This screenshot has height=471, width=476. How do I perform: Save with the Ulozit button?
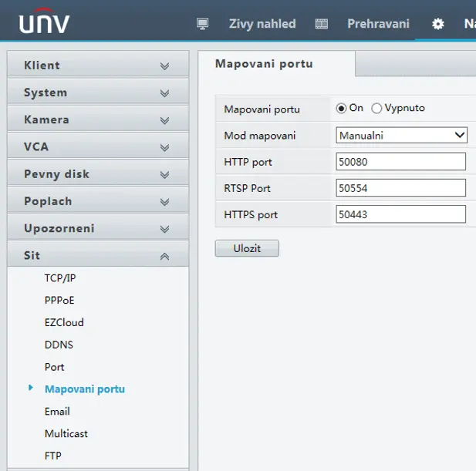(247, 248)
